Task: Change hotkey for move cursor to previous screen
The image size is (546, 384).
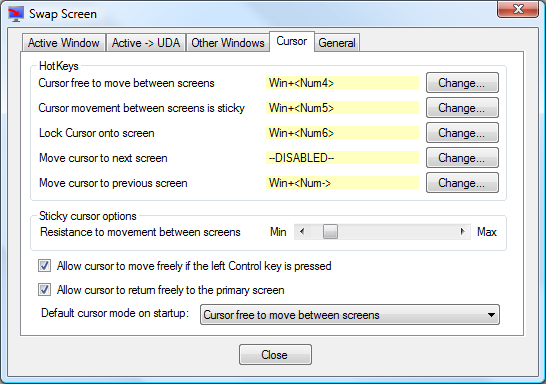Action: tap(462, 183)
